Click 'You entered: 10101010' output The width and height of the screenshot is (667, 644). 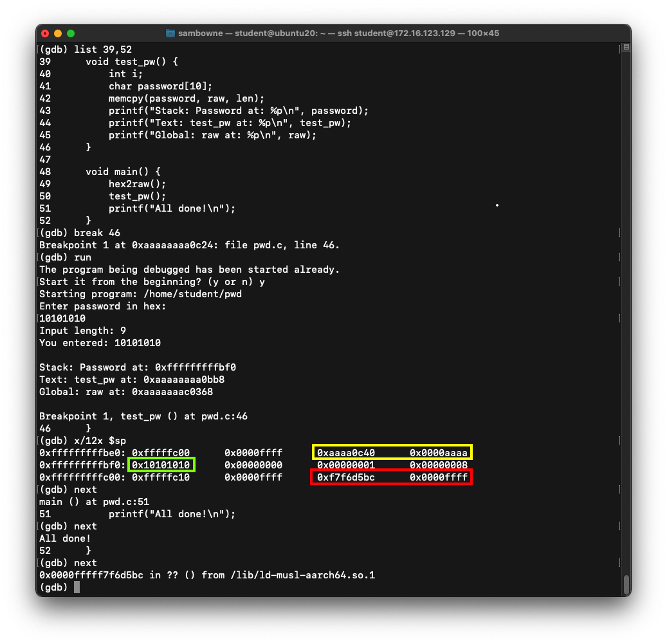[x=100, y=344]
